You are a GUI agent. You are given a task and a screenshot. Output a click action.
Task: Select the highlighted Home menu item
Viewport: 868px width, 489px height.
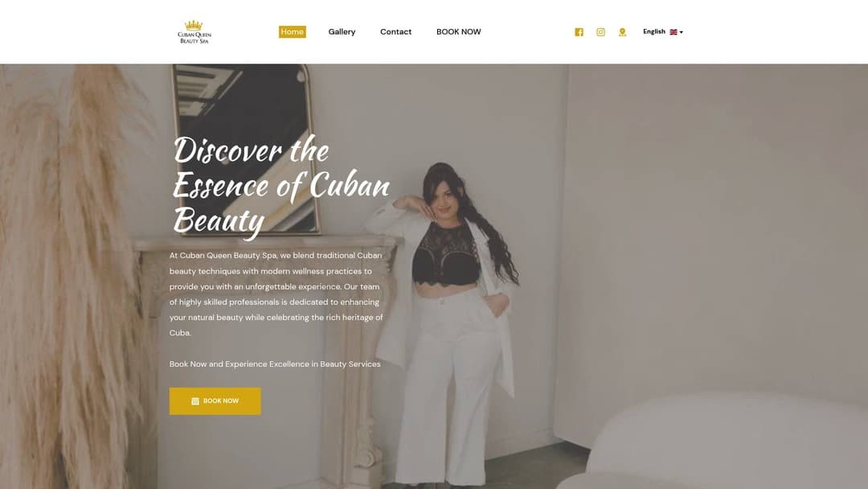(292, 31)
